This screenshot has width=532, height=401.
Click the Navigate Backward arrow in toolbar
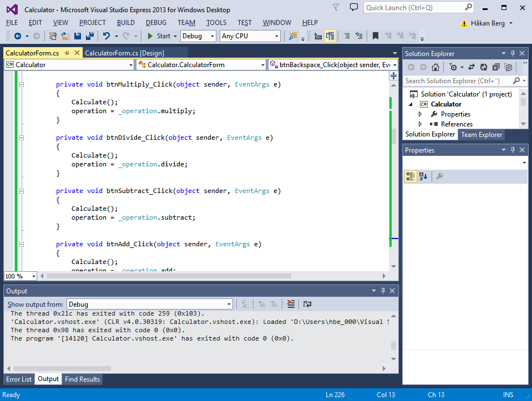click(18, 36)
